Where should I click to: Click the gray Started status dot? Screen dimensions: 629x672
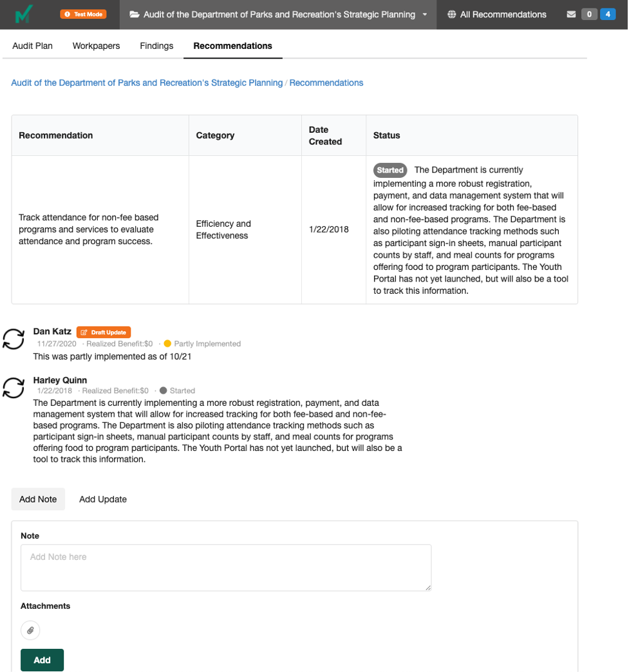point(163,390)
